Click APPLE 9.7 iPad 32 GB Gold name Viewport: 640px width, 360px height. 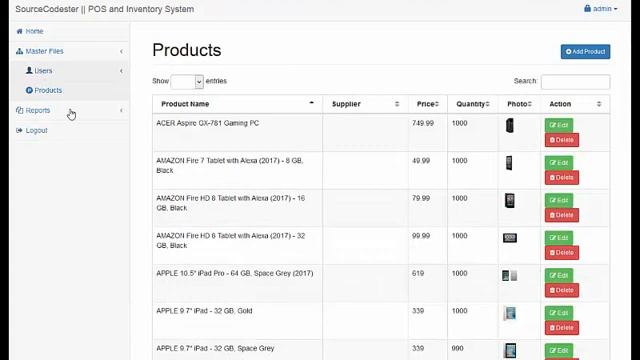pos(204,311)
